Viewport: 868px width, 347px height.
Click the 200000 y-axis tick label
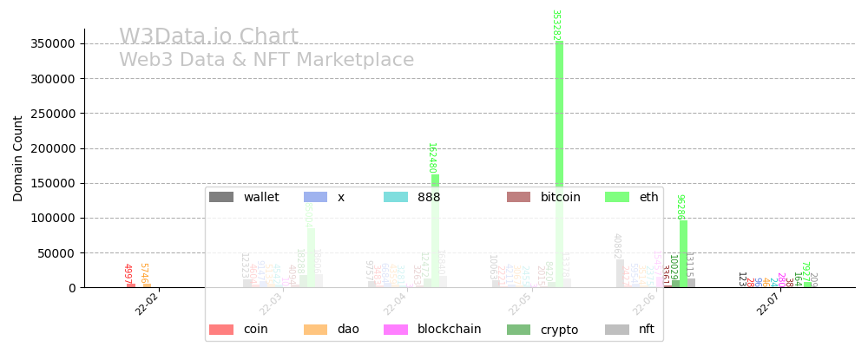49,148
